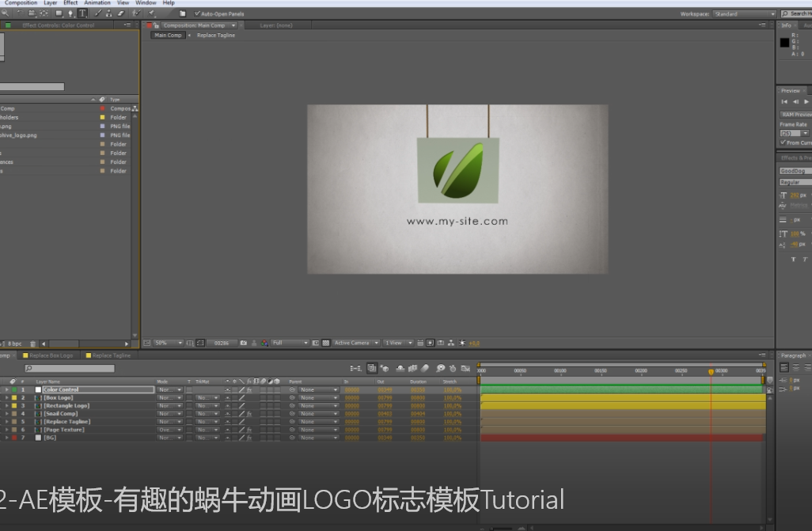Click Replace Tagline in the comp flow
812x531 pixels.
click(x=216, y=36)
